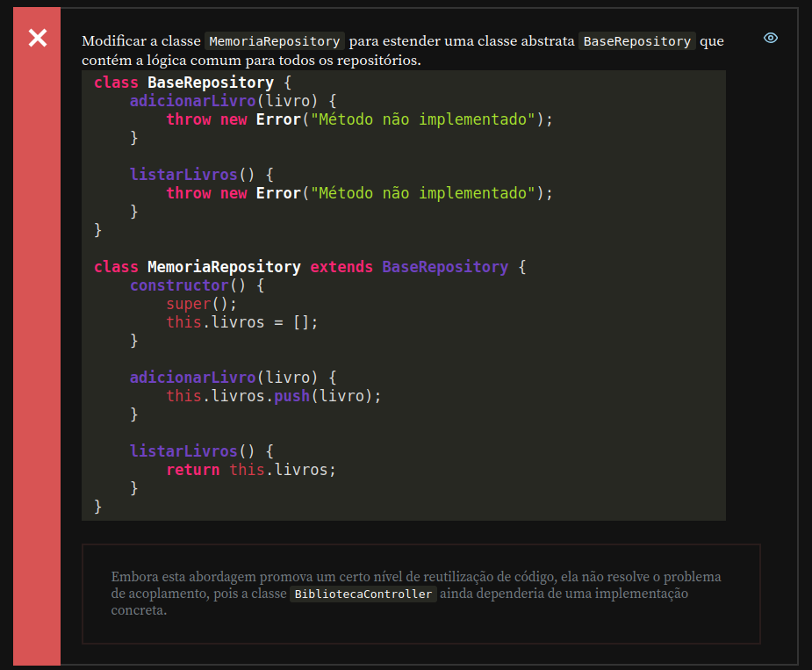Click BibliotecaController code tag in explanation

click(x=363, y=594)
